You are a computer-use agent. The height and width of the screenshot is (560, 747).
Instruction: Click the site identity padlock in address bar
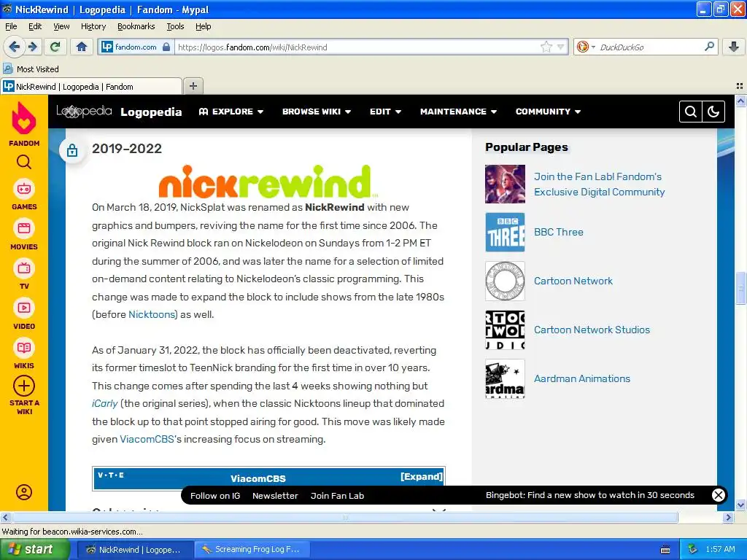pos(166,47)
